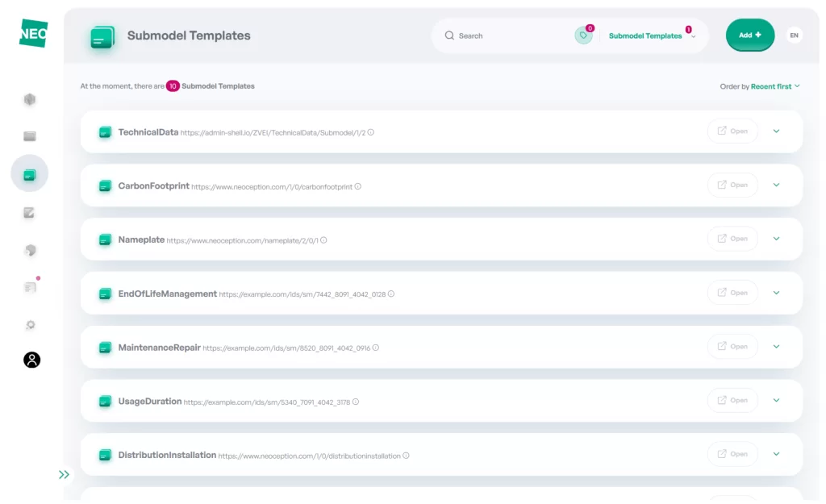Screen dimensions: 826x504
Task: Click the large Submodel Templates header icon
Action: [x=102, y=37]
